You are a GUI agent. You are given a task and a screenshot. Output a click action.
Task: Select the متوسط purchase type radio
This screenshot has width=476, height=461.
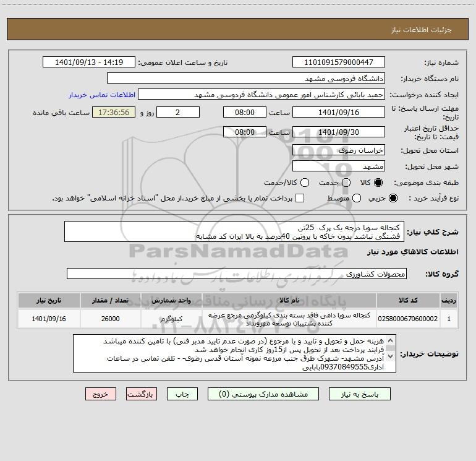(357, 198)
